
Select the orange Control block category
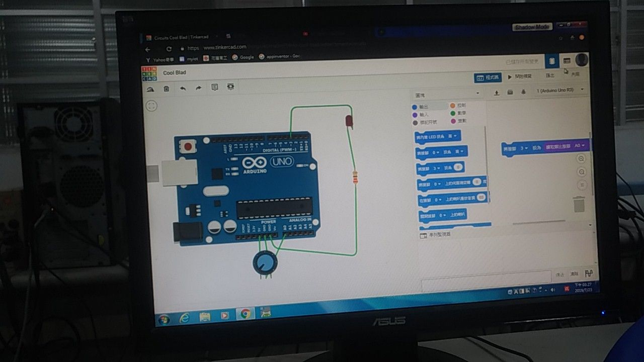458,106
